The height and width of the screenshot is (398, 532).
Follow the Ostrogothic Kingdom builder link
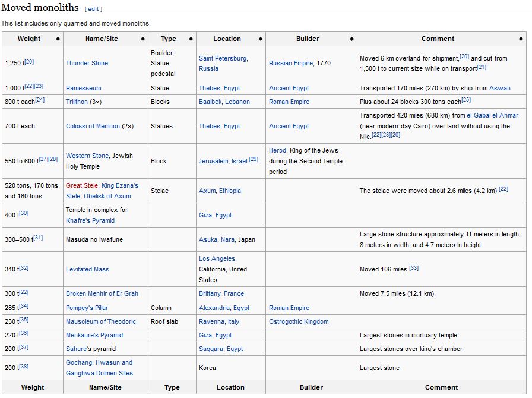click(x=298, y=321)
